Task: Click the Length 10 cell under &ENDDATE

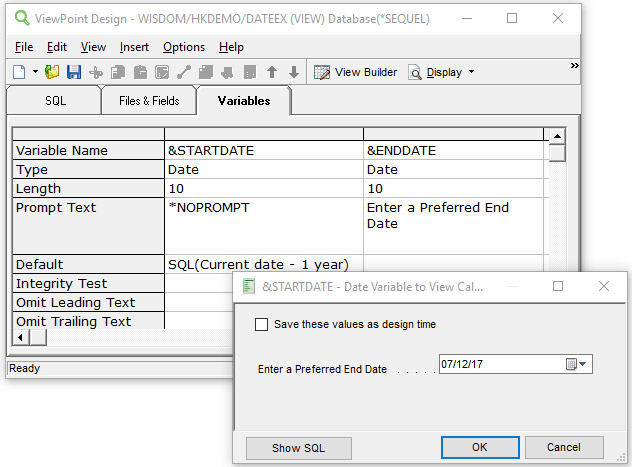Action: [453, 189]
